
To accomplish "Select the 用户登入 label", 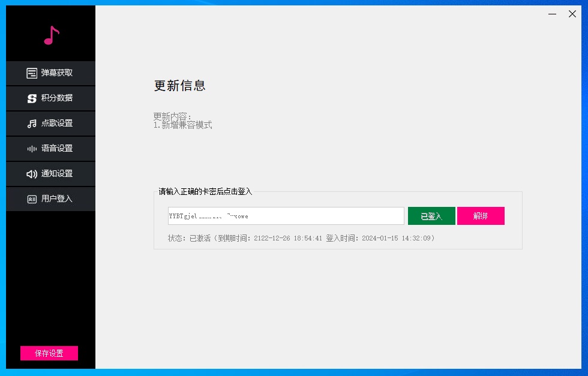I will coord(57,199).
